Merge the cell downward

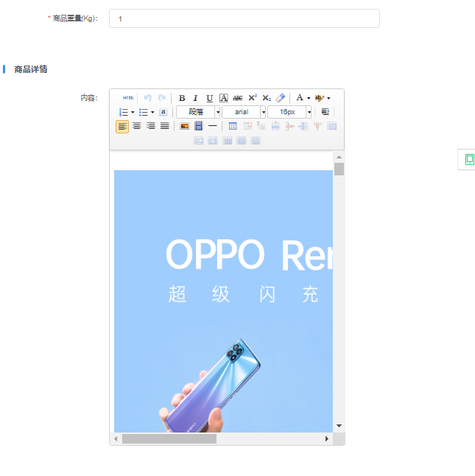(213, 141)
